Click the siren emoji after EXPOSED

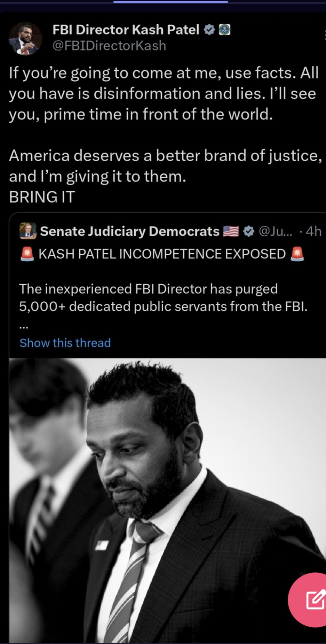tap(297, 254)
